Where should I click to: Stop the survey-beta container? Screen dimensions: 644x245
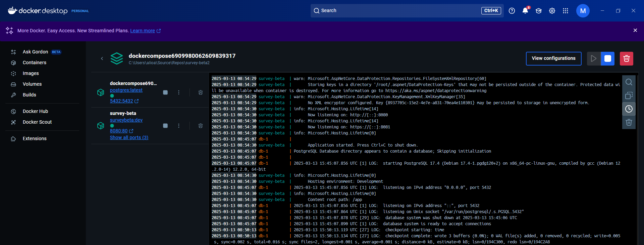tap(165, 126)
